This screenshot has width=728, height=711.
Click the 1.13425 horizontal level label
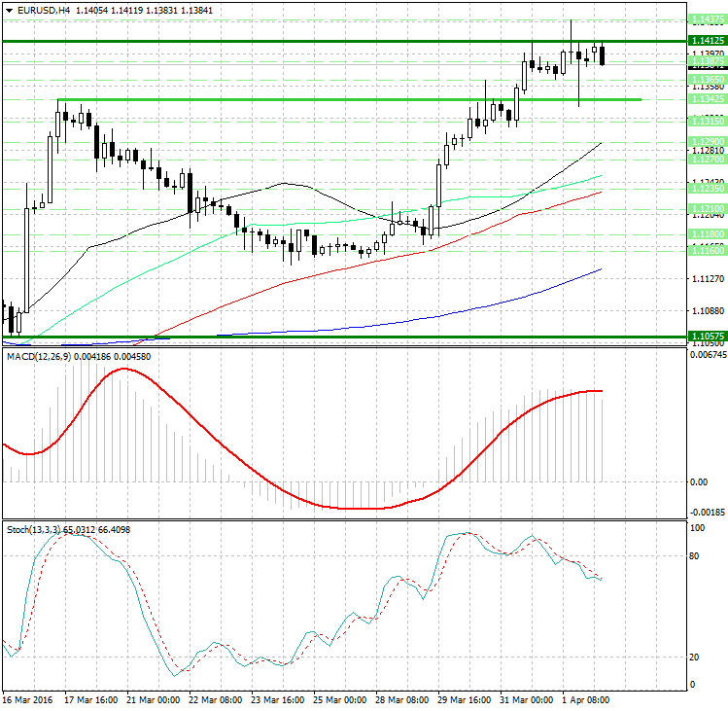(x=708, y=99)
